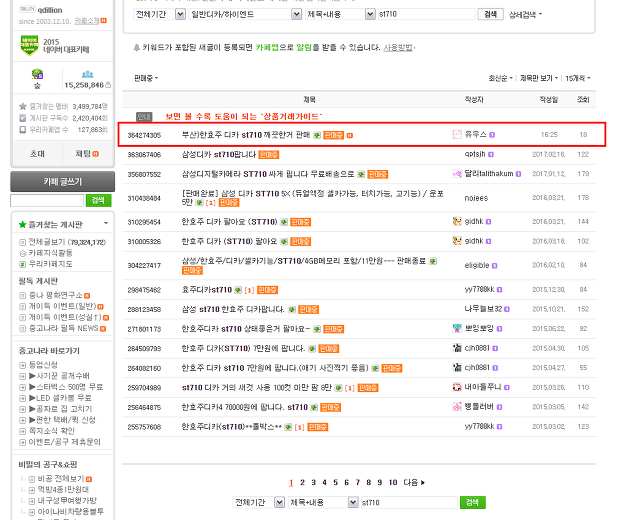Viewport: 640px width, 520px height.
Task: Open the 채팅 chat tab
Action: [x=87, y=154]
